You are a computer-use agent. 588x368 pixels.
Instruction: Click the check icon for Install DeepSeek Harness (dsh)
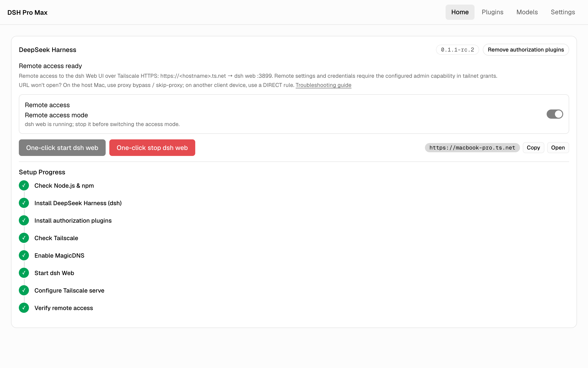pyautogui.click(x=24, y=203)
